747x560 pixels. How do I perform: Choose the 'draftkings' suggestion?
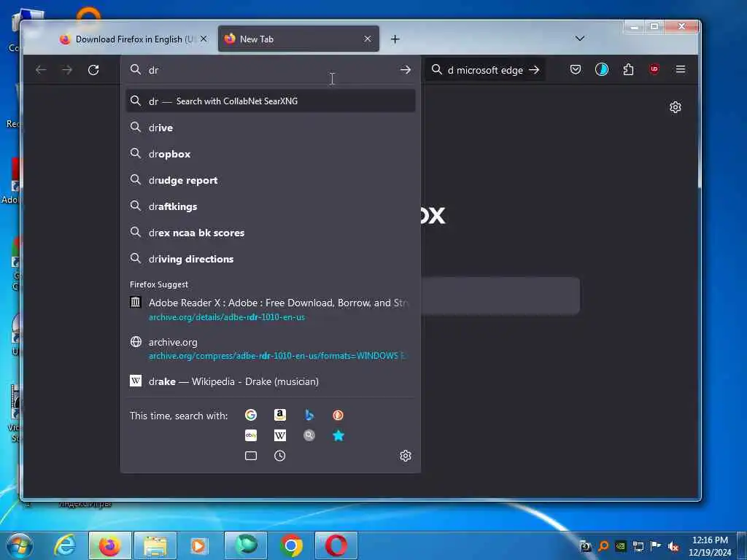click(270, 206)
